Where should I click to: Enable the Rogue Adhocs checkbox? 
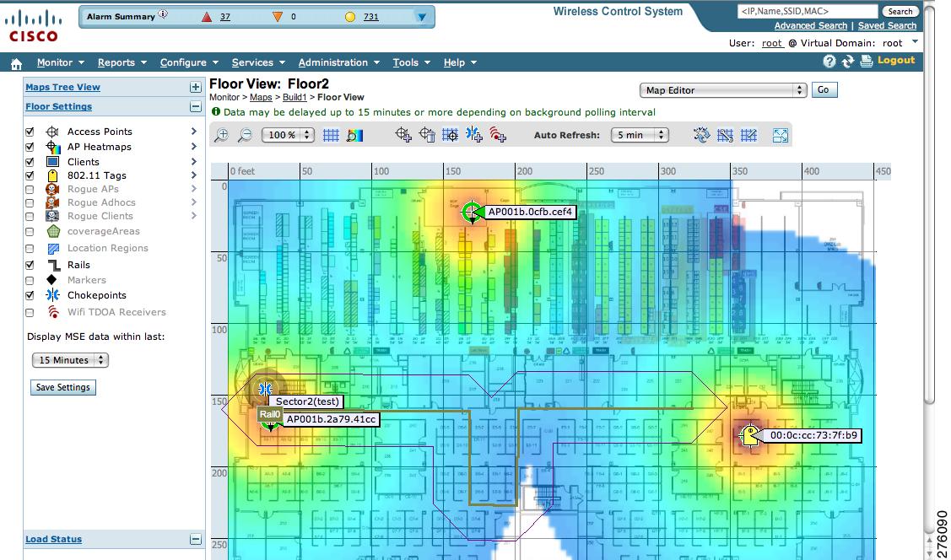pyautogui.click(x=30, y=202)
